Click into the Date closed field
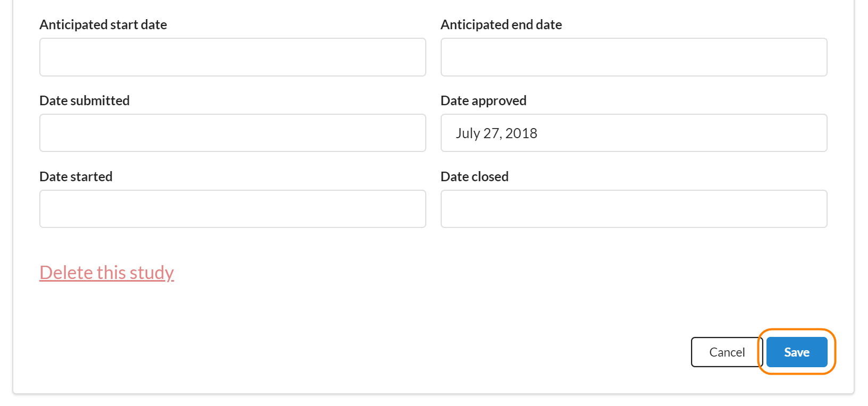 (x=634, y=209)
